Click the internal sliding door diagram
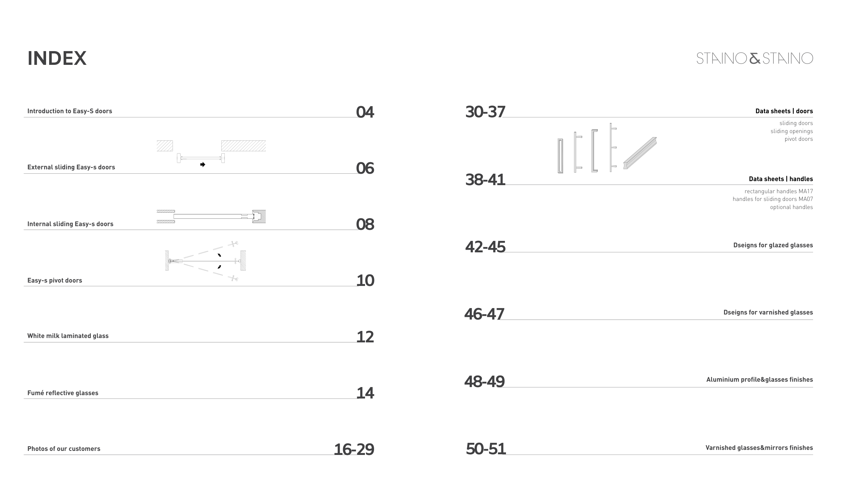The image size is (841, 504). tap(211, 216)
